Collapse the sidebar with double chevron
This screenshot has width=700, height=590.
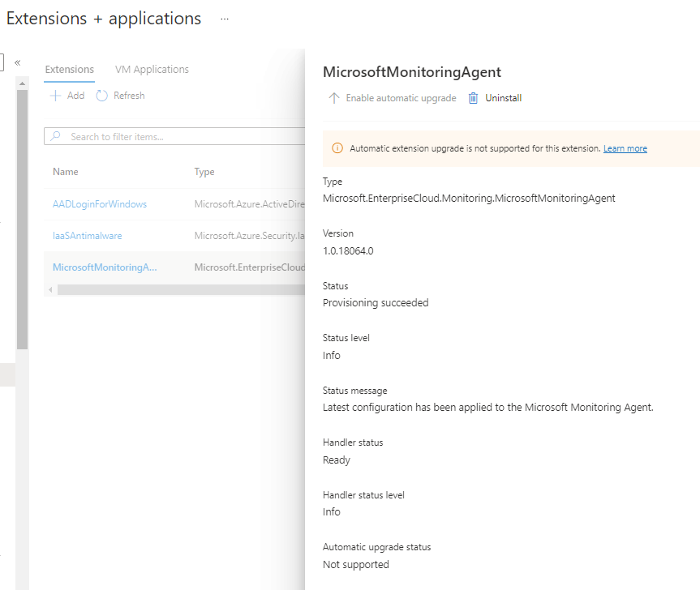[17, 62]
